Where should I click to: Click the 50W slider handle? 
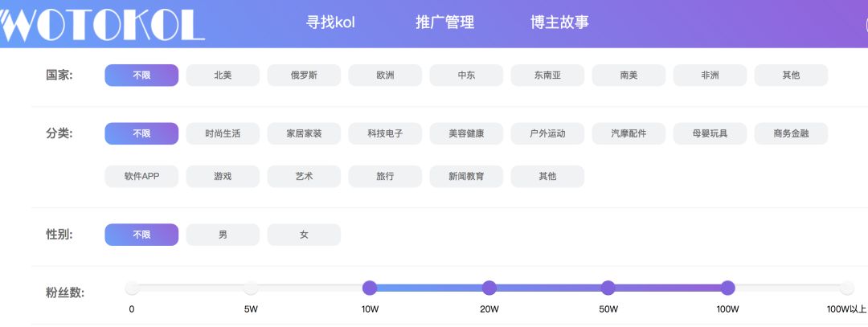click(608, 288)
